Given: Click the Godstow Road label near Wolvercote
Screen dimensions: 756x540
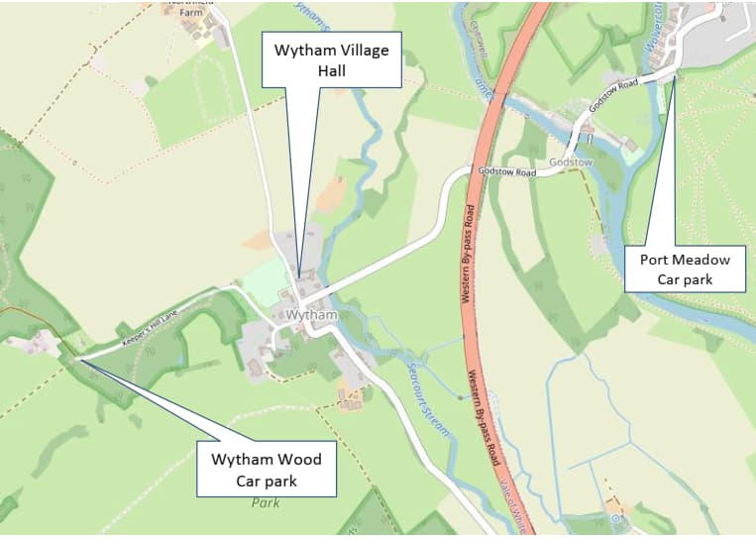Looking at the screenshot, I should (x=614, y=96).
